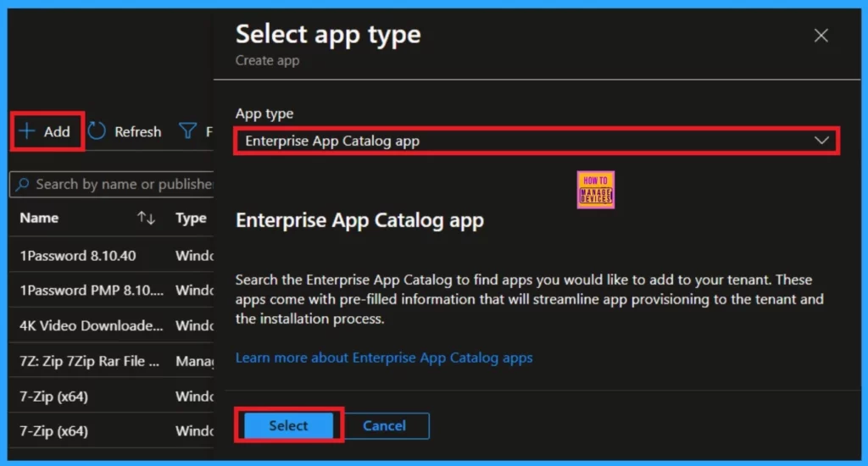Open the 1Password 8.10.40 app row
This screenshot has width=868, height=466.
pos(112,256)
